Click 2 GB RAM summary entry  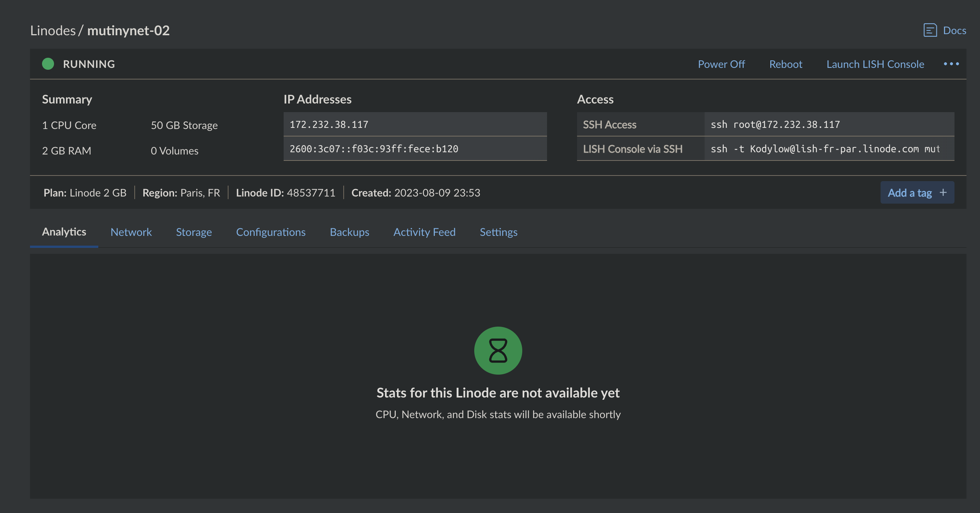(66, 151)
